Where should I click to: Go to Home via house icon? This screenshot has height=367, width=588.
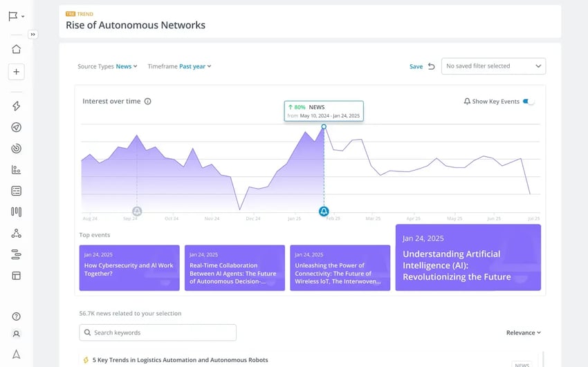coord(16,49)
